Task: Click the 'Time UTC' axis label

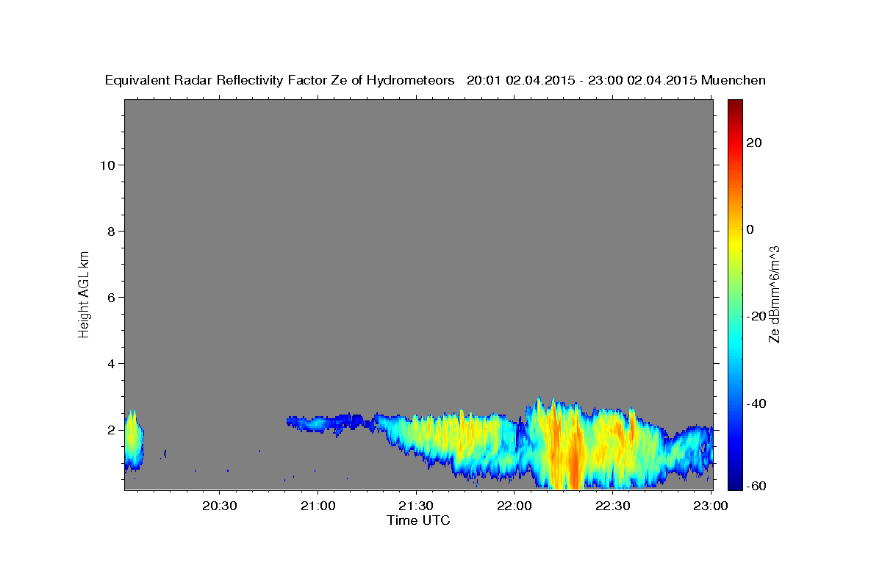Action: pyautogui.click(x=418, y=520)
